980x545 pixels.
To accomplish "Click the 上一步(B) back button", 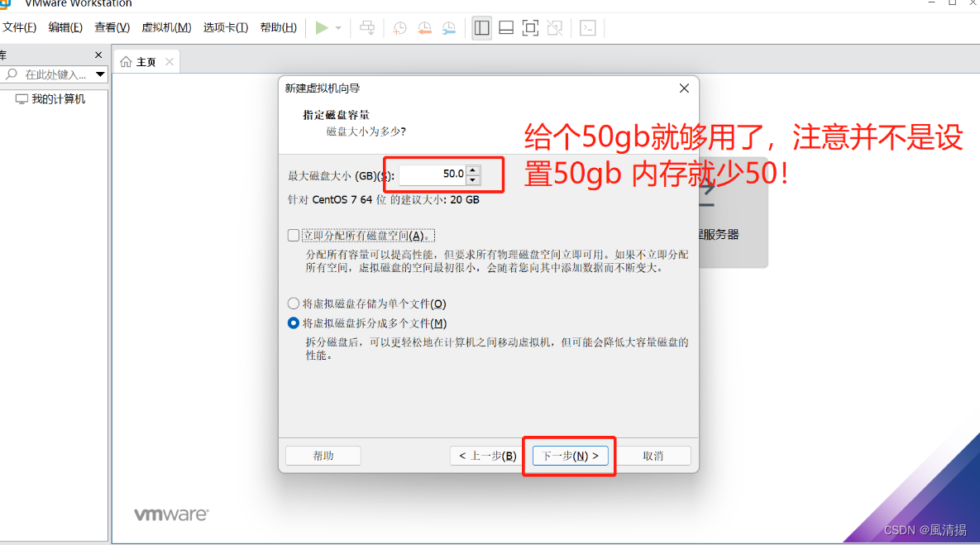I will 487,456.
